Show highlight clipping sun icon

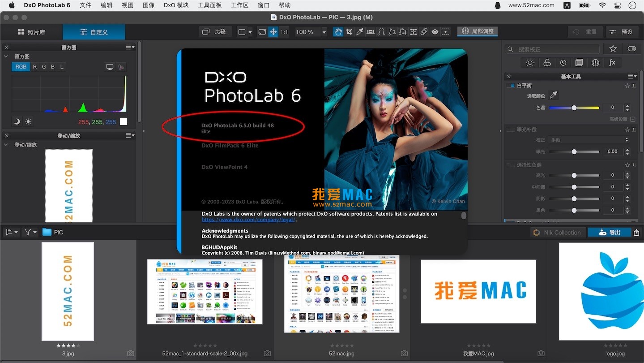point(29,121)
